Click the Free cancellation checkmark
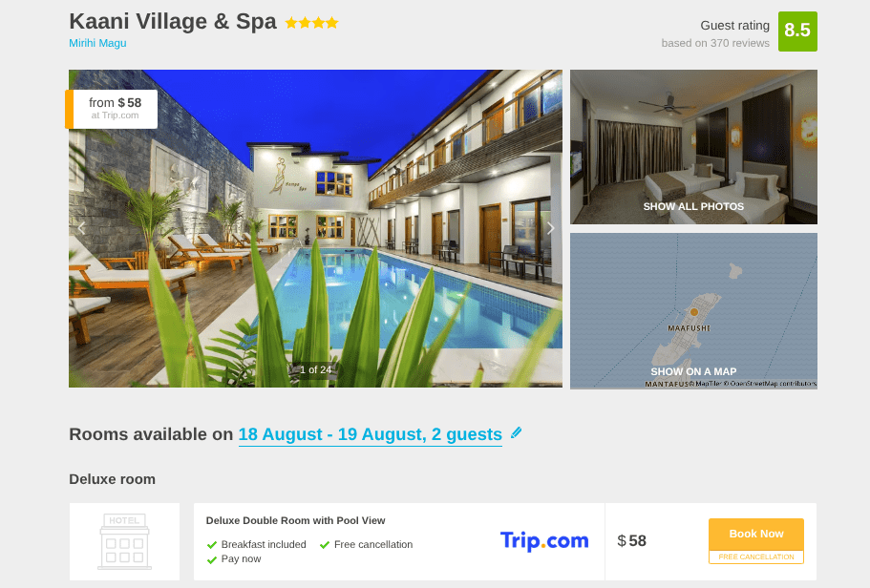Screen dimensions: 870x588 point(325,545)
